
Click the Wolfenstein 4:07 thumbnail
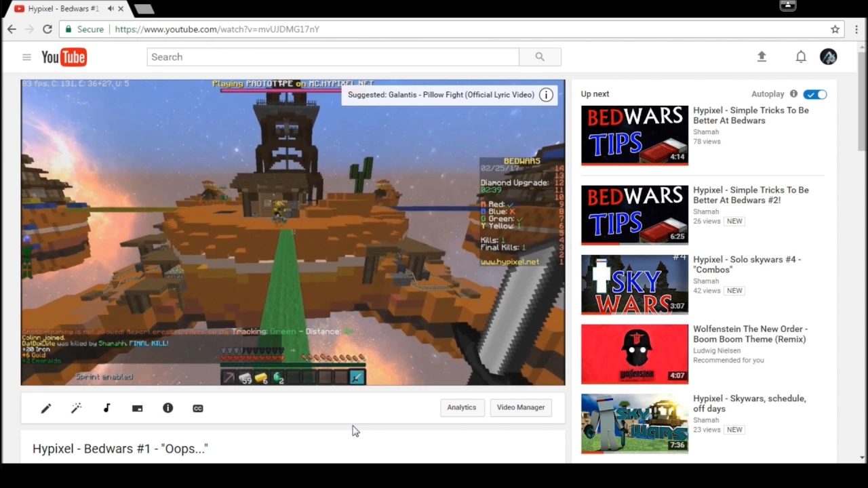[x=635, y=354]
